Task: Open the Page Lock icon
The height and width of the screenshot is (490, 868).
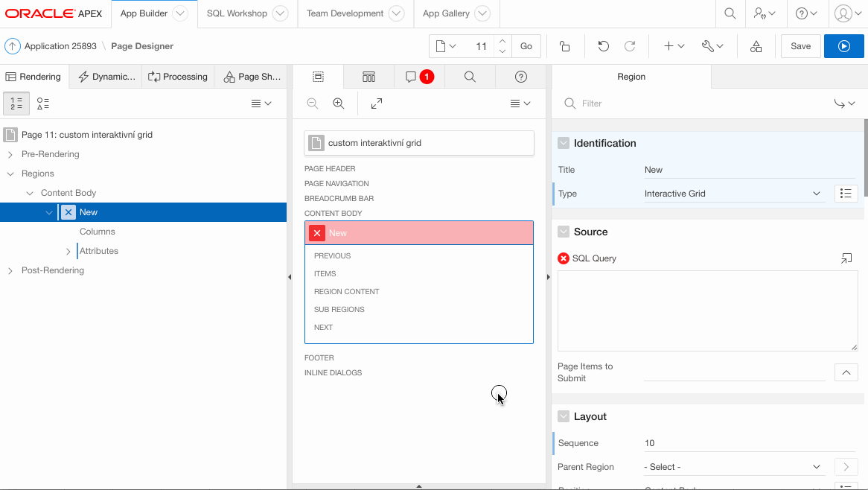Action: coord(564,46)
